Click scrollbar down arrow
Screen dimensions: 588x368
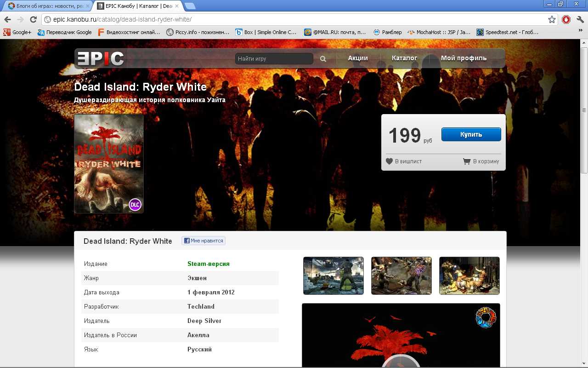coord(584,363)
